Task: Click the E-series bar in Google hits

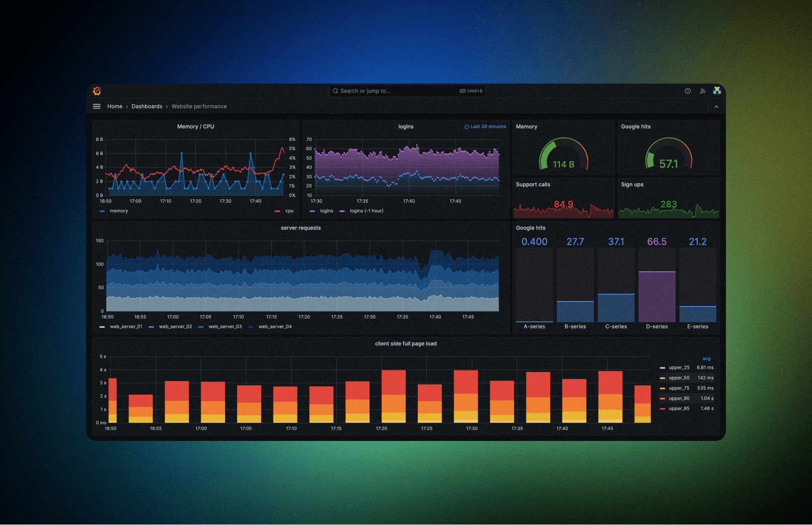Action: [697, 314]
